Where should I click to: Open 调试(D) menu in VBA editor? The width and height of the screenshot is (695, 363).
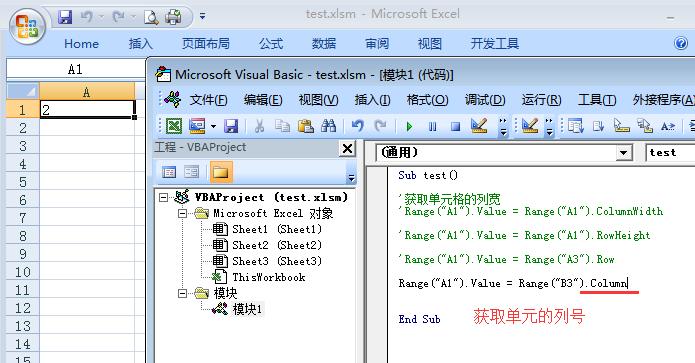[485, 100]
